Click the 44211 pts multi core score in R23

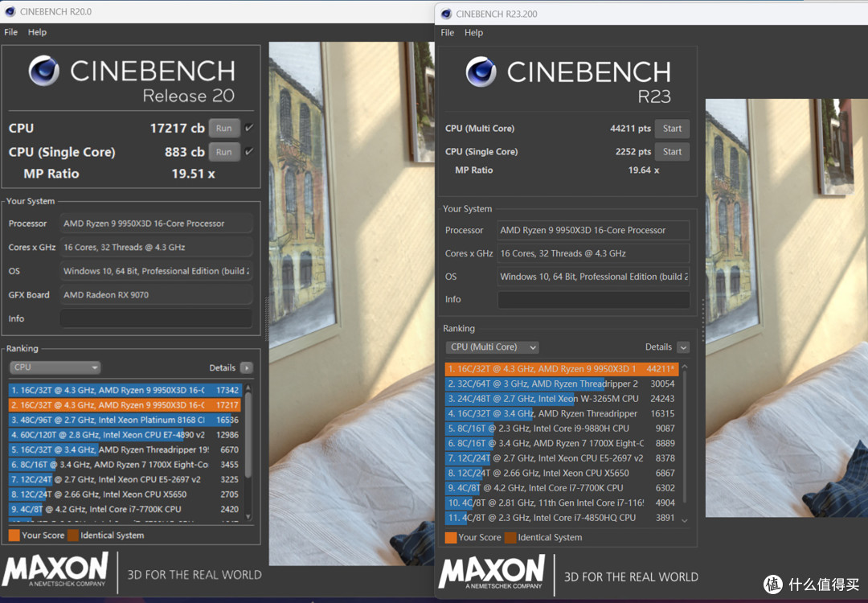pyautogui.click(x=630, y=129)
